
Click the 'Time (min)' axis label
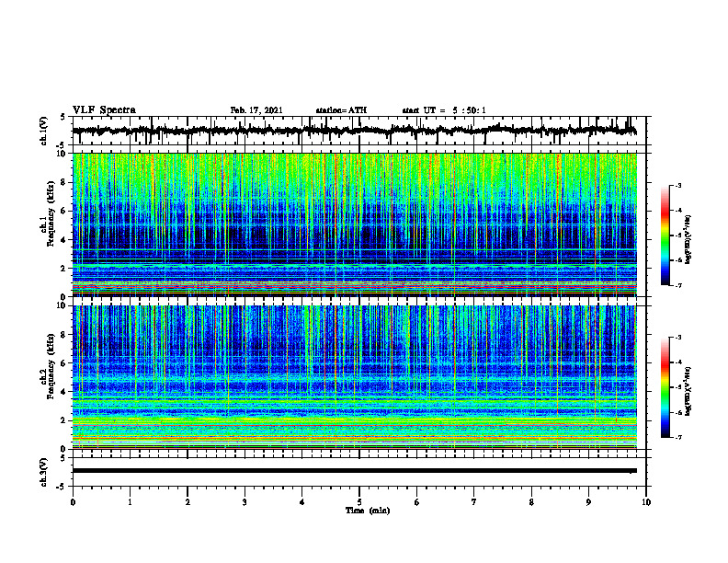tap(368, 511)
